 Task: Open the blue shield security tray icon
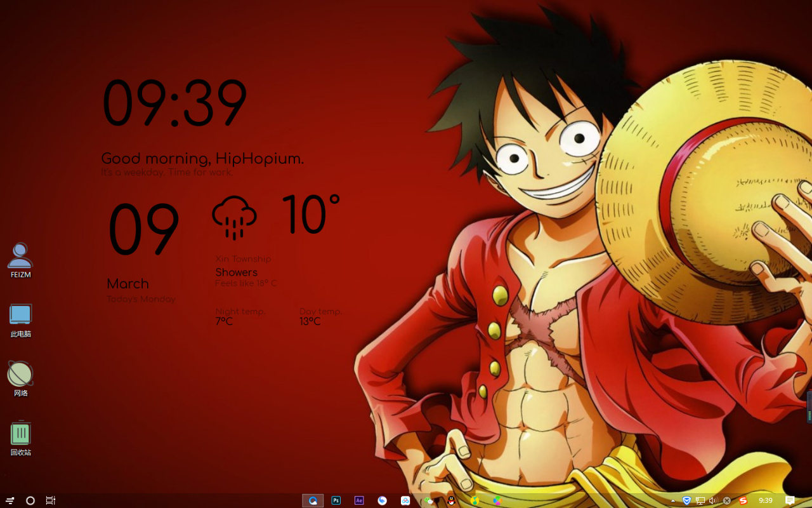coord(686,500)
